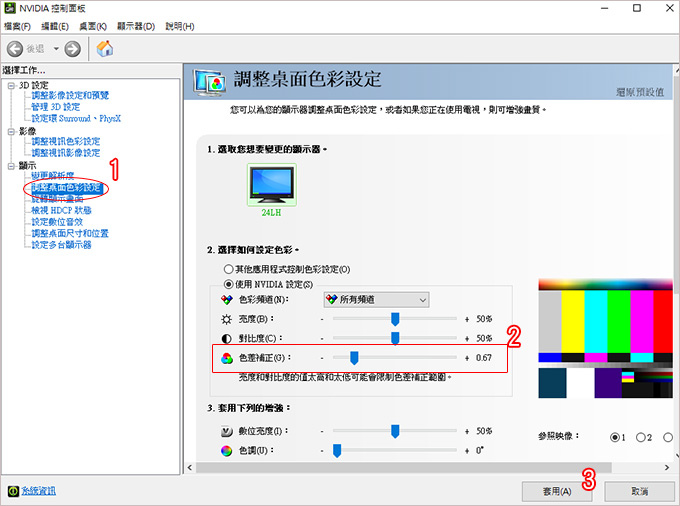This screenshot has width=680, height=506.
Task: Select reference image 2 radio button
Action: point(641,437)
